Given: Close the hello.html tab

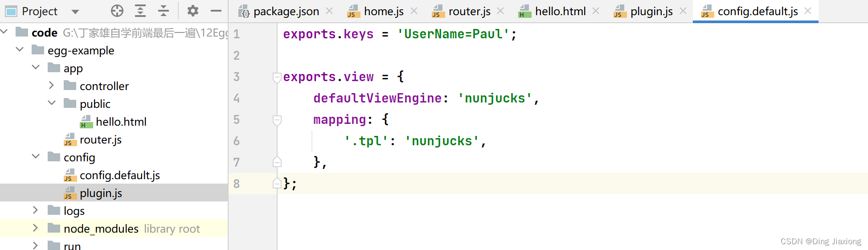Looking at the screenshot, I should click(596, 11).
